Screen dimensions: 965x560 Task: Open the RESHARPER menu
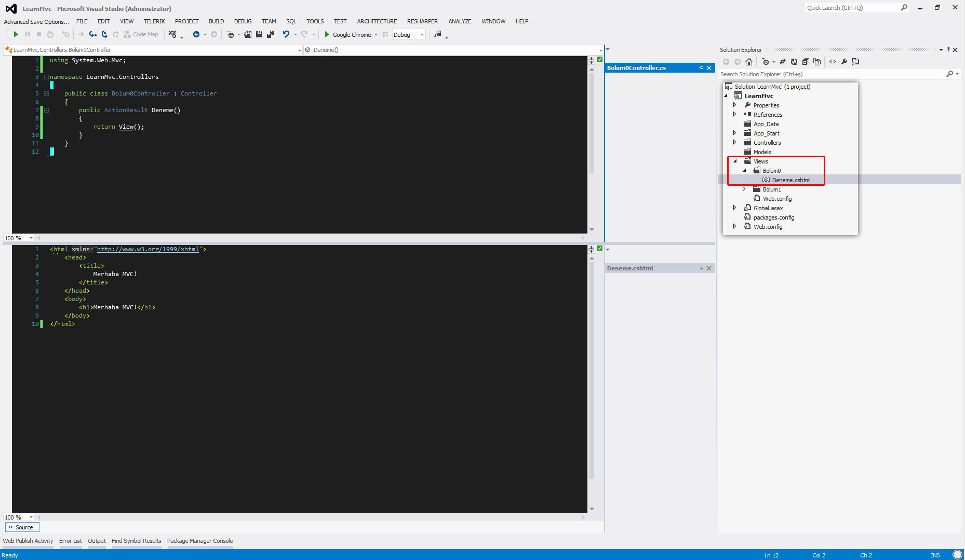[422, 21]
